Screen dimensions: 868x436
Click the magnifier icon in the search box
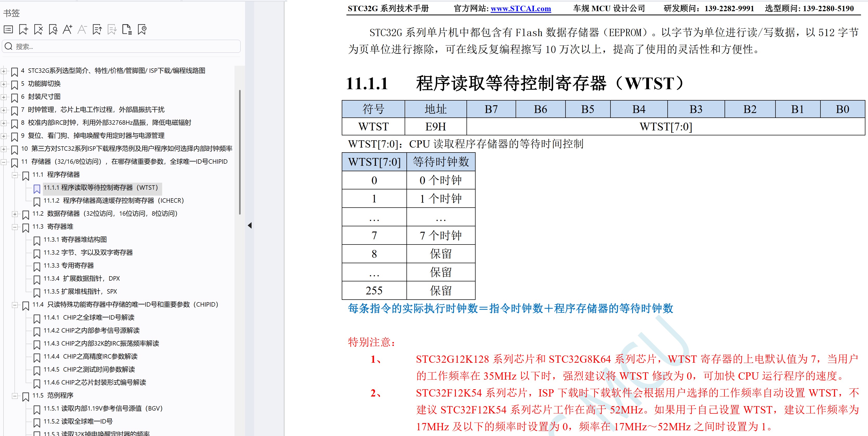(9, 46)
